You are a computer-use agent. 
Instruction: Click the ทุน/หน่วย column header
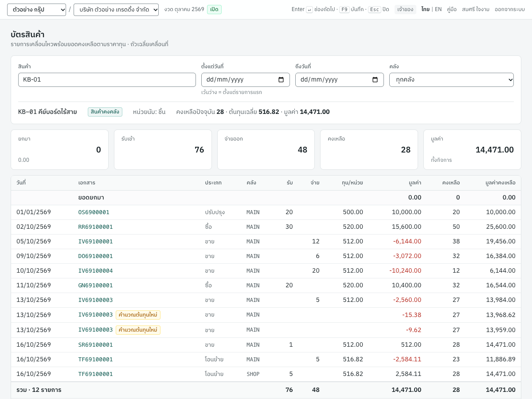click(352, 183)
